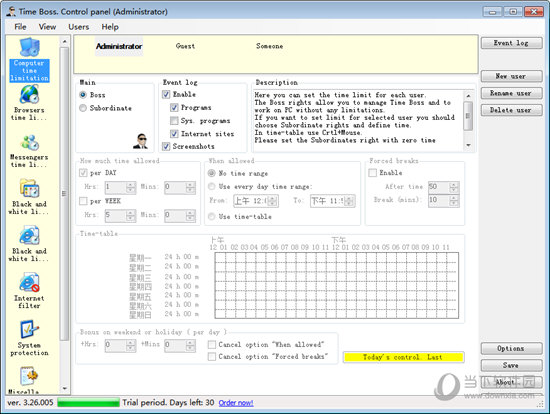Enable per WEEK time limit checkbox
Viewport: 550px width, 414px height.
pyautogui.click(x=83, y=201)
